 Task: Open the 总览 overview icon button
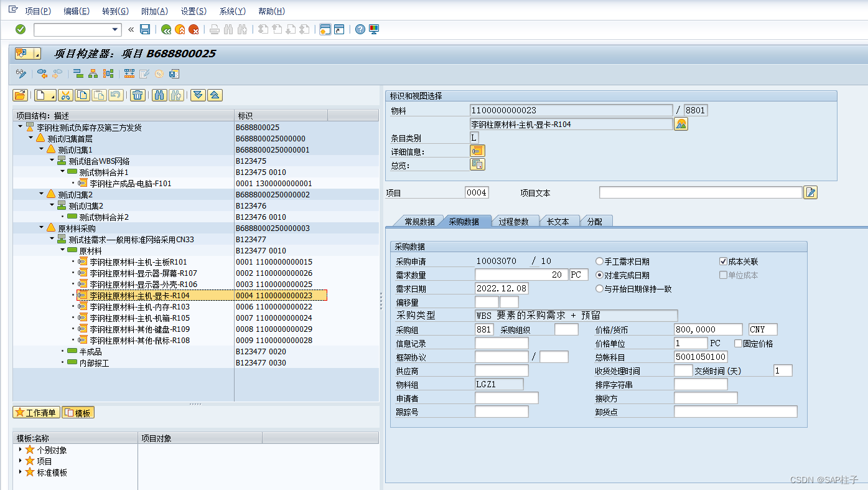pos(477,164)
